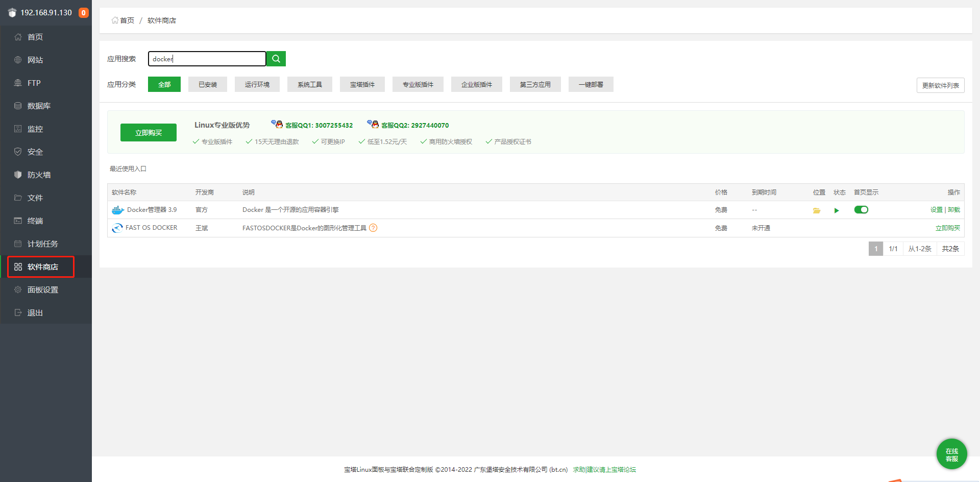This screenshot has width=980, height=482.
Task: Click the Docker manager running status play icon
Action: click(x=837, y=210)
